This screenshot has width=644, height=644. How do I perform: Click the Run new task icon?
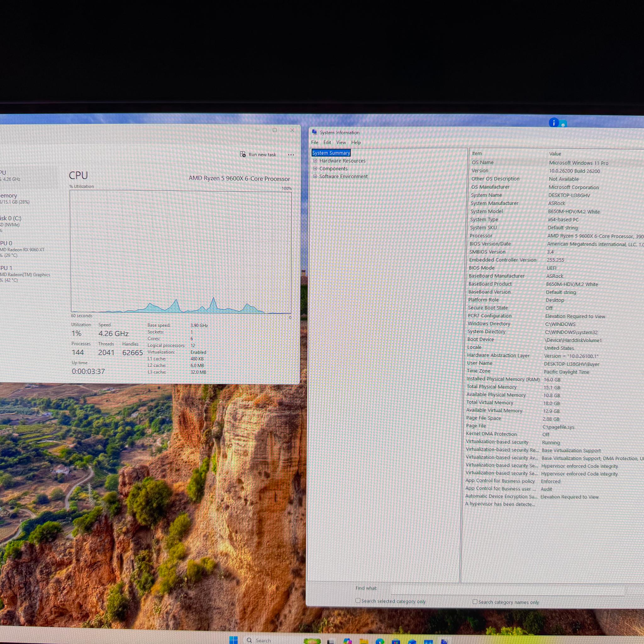click(x=243, y=154)
